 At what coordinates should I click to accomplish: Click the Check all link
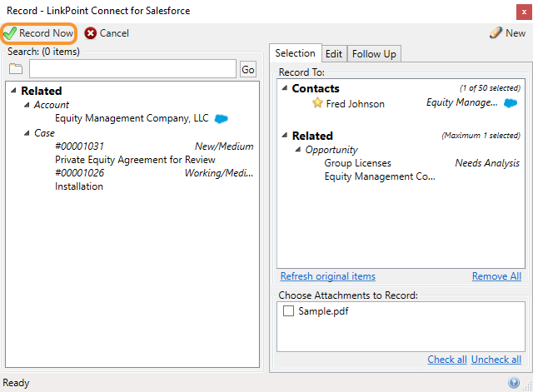tap(447, 359)
